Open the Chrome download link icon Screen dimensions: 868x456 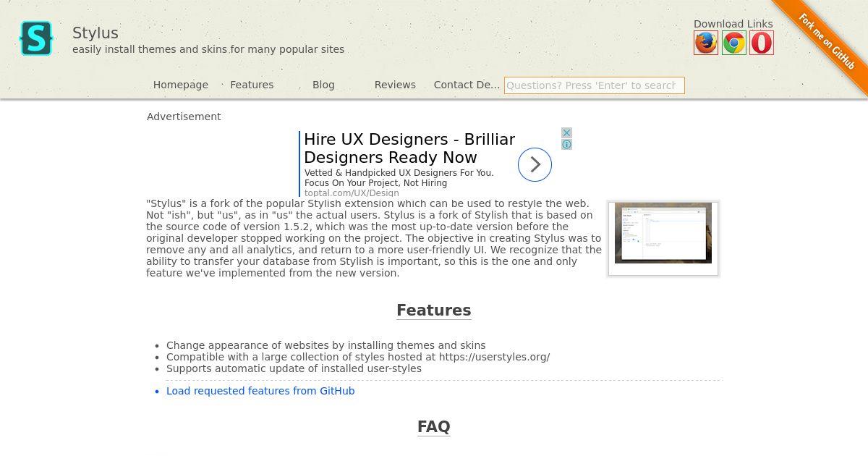(x=734, y=43)
